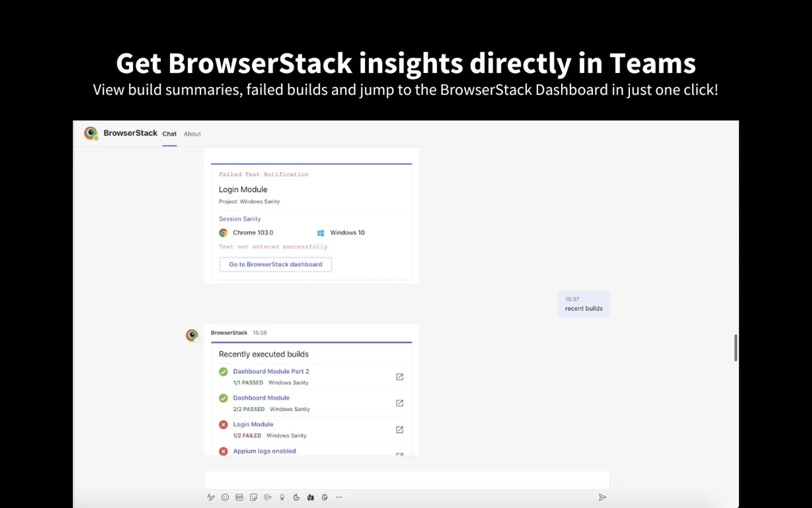Click the Loop/updates circular icon
This screenshot has width=812, height=508.
pos(296,497)
